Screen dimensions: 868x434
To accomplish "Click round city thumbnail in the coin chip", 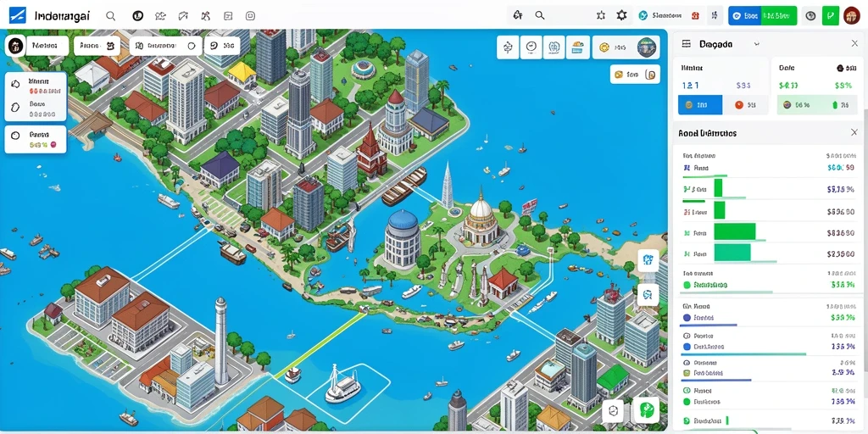I will coord(645,47).
